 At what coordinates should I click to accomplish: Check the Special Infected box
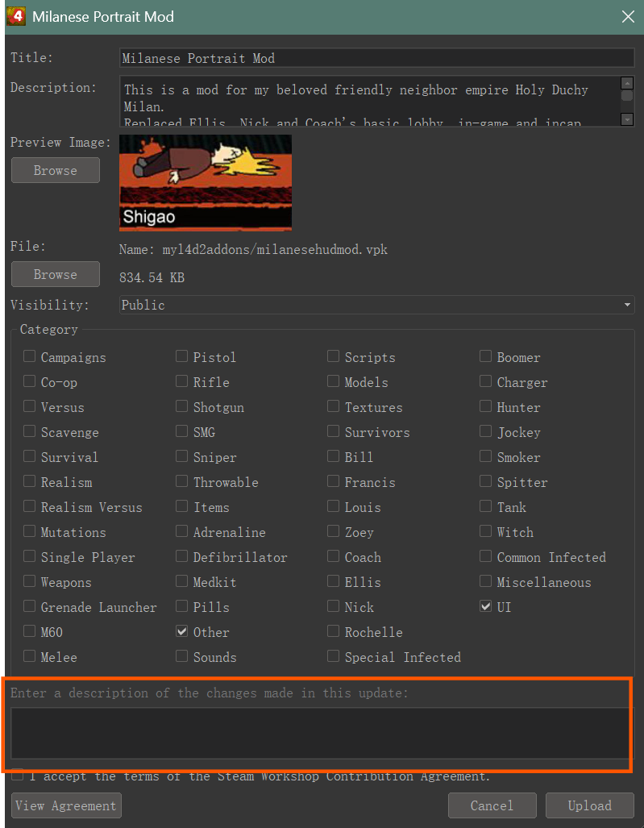click(x=333, y=656)
